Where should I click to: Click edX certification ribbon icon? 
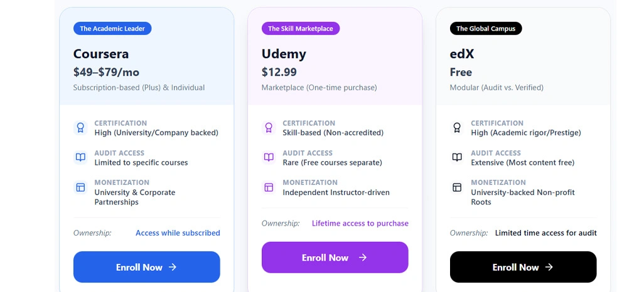[x=457, y=128]
